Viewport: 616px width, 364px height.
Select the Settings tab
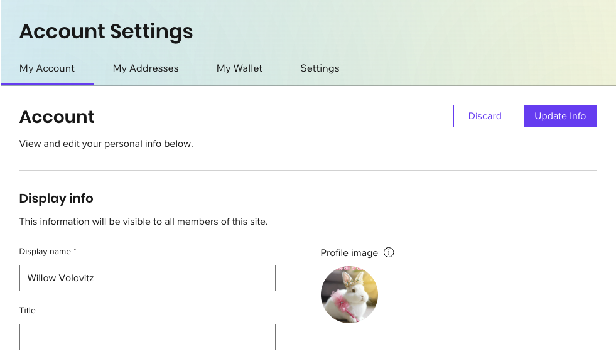click(320, 68)
